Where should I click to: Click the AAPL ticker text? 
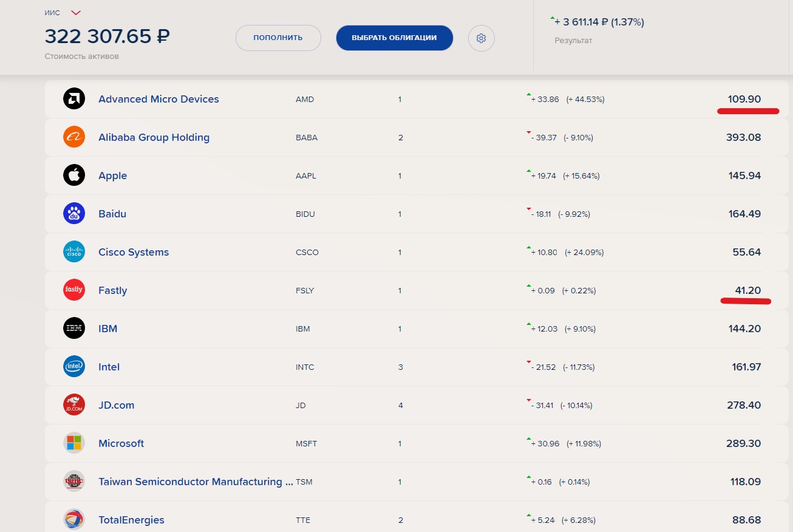coord(306,176)
